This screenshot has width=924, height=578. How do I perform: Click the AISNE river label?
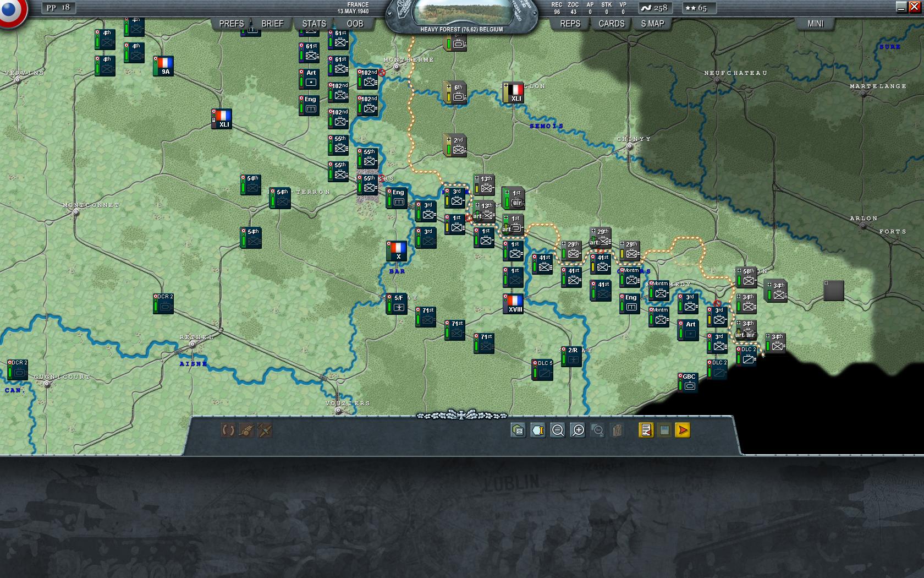point(193,364)
